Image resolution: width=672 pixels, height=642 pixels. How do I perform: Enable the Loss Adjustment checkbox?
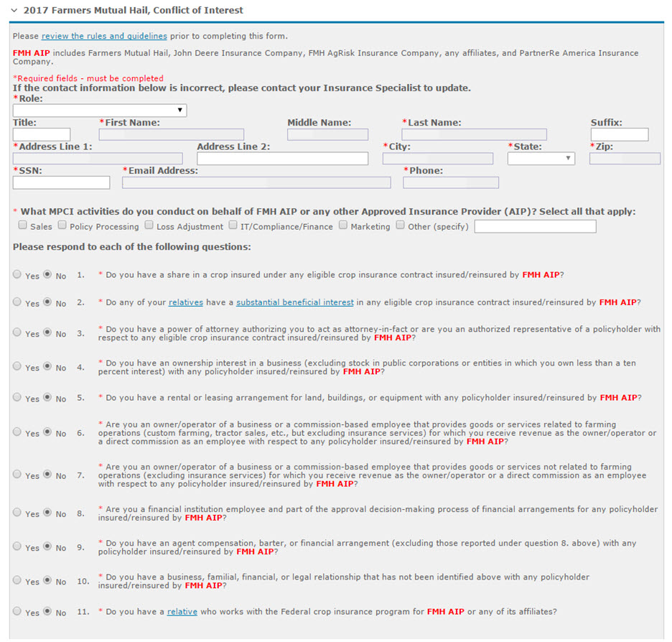coord(149,225)
